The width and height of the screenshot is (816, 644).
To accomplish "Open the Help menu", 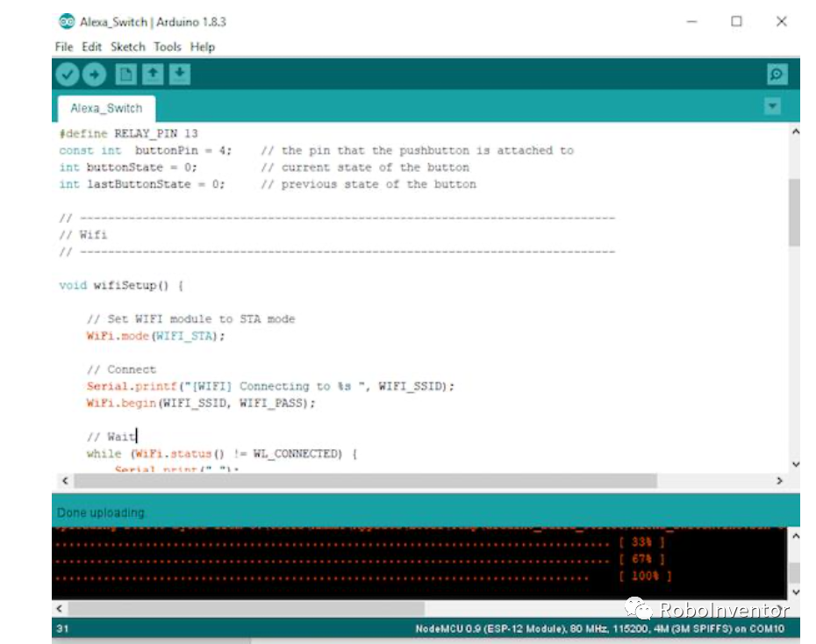I will point(203,47).
